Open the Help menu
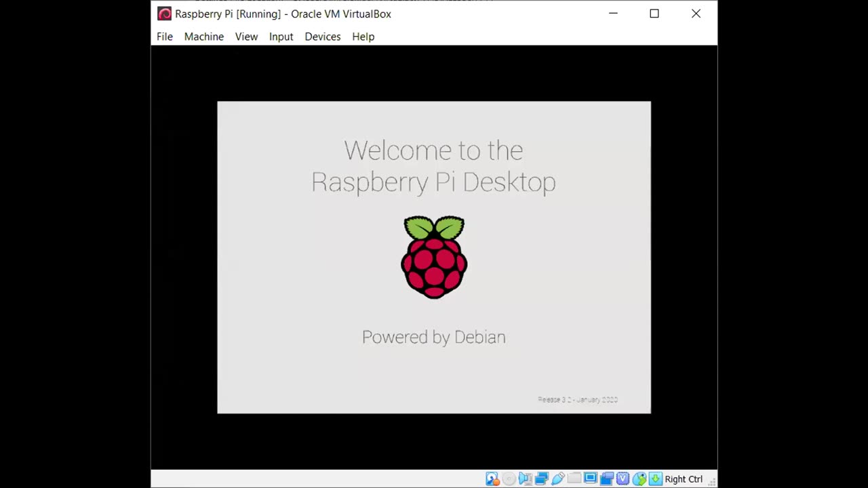Viewport: 868px width, 488px height. [x=363, y=37]
